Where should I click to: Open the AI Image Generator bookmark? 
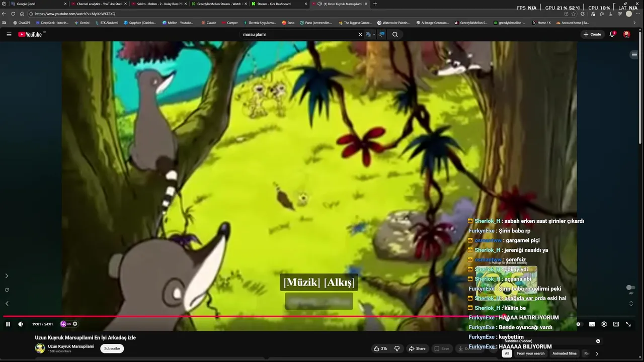tap(432, 23)
